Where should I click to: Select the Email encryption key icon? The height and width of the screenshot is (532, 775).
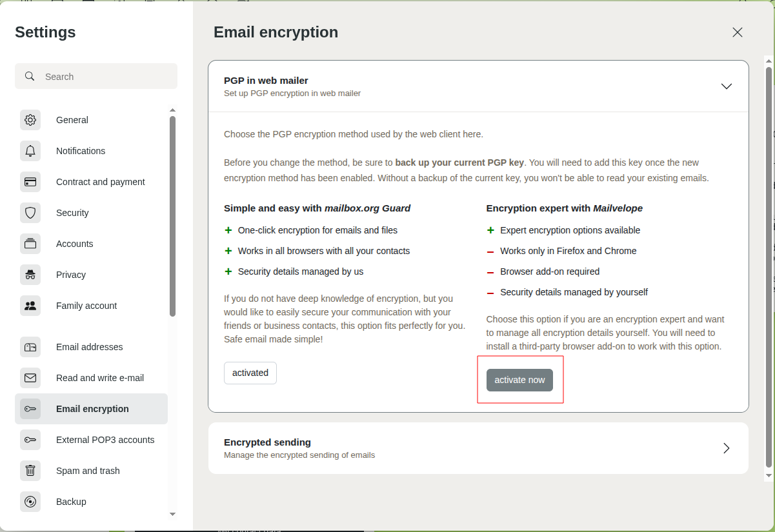click(30, 408)
